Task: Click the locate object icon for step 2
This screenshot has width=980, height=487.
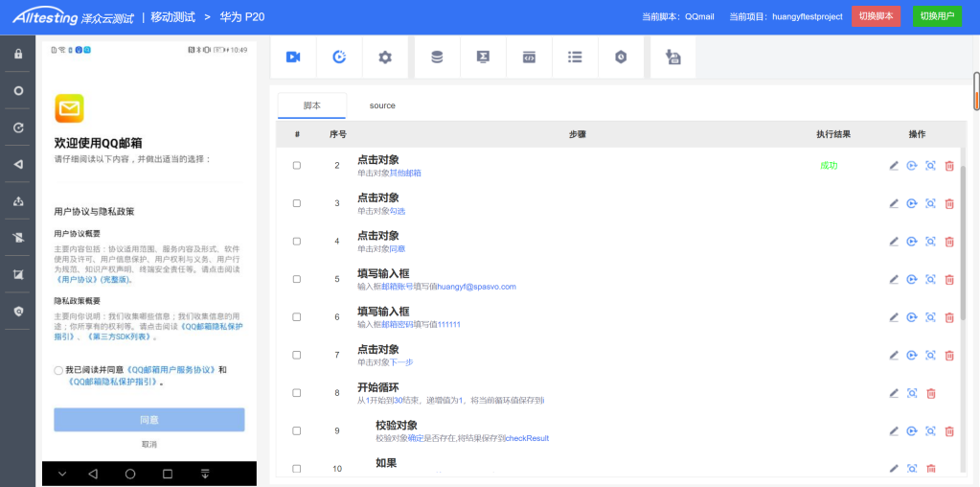Action: (930, 166)
